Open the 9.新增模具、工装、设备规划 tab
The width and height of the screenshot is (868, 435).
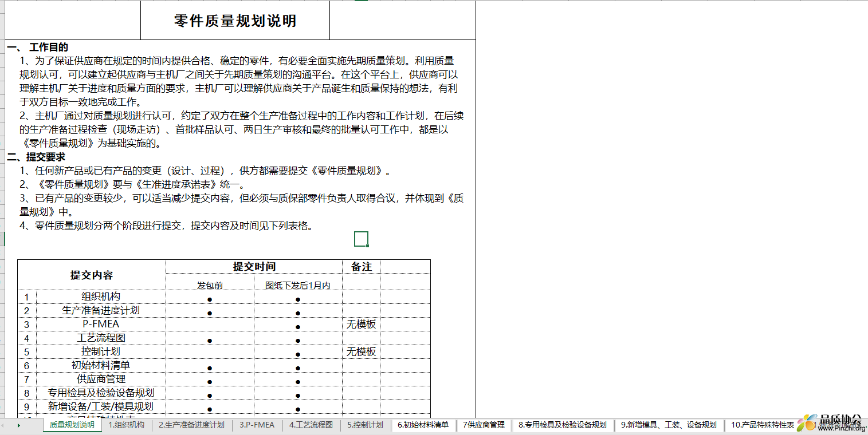pyautogui.click(x=669, y=425)
